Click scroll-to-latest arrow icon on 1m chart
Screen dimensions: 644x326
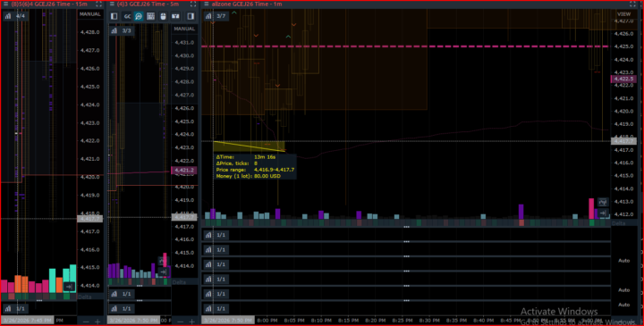[x=603, y=213]
